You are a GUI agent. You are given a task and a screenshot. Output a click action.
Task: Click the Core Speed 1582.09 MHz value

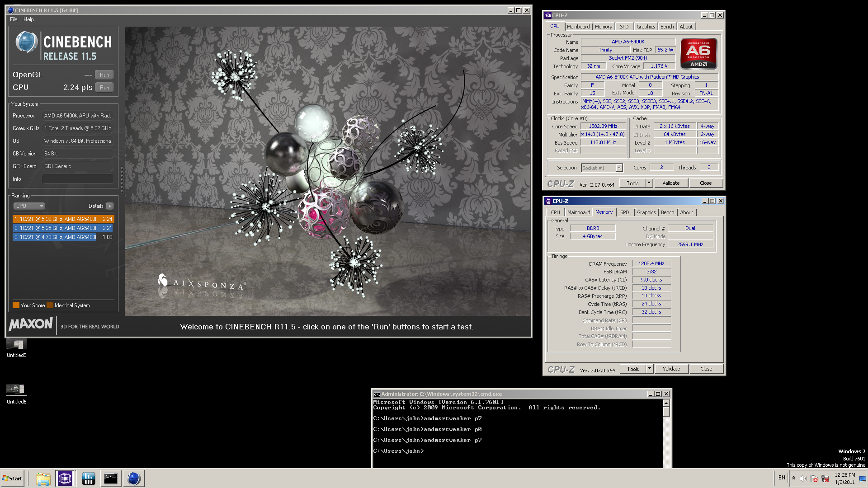(x=603, y=127)
